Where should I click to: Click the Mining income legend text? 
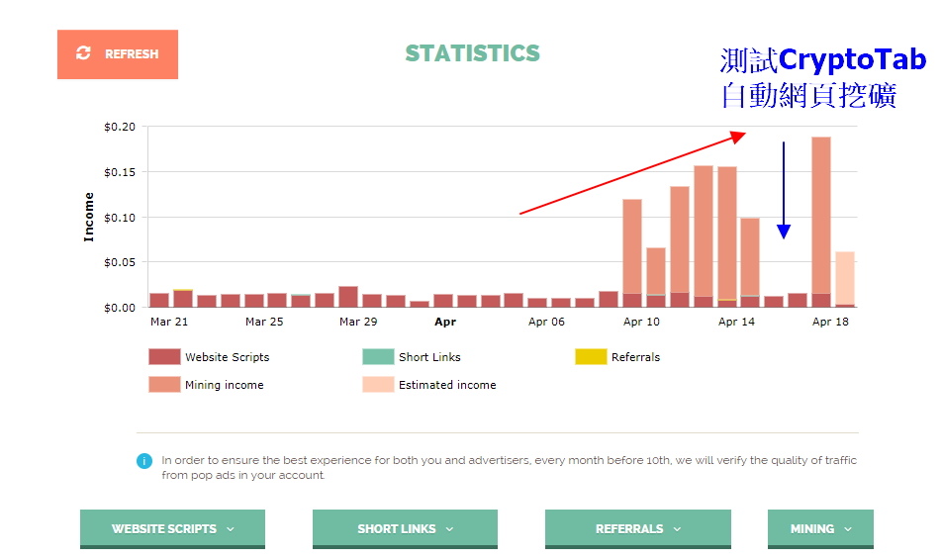[224, 385]
